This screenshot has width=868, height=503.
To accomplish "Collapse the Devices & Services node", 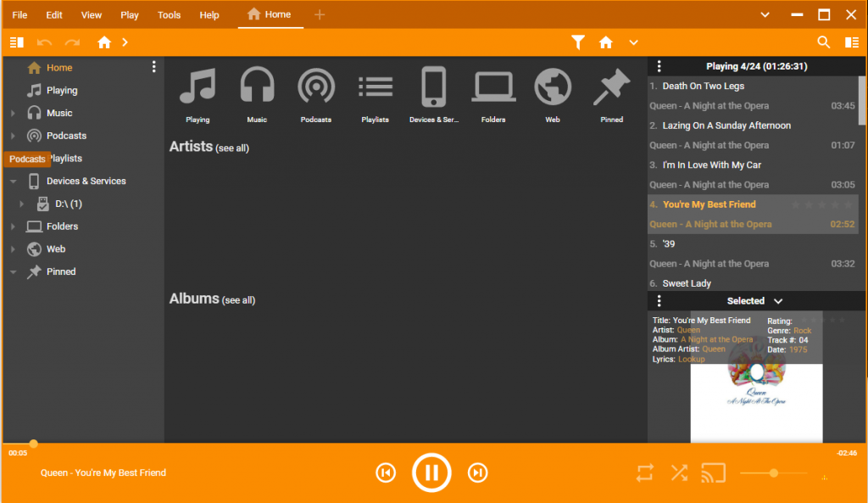I will (x=14, y=182).
